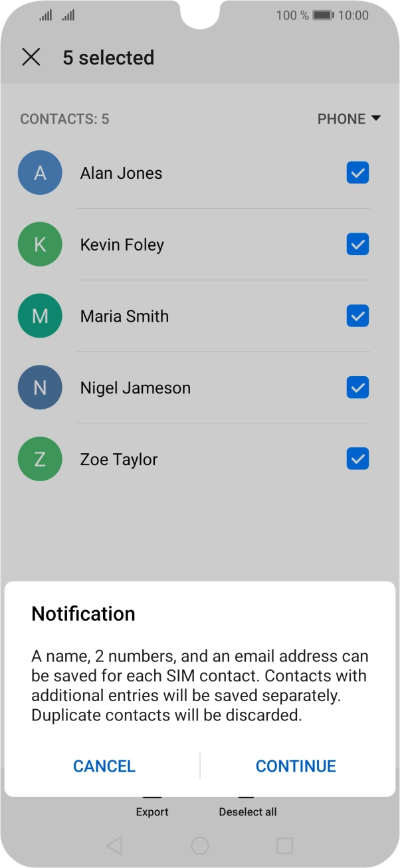Select the Nigel Jameson contact name
Screen dimensions: 400x868
click(x=136, y=388)
